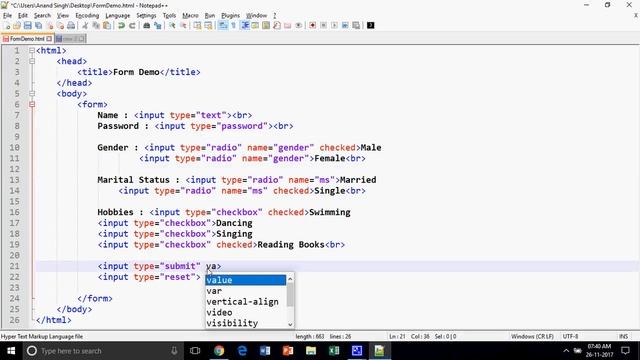
Task: Open Find dialog via binoculars icon
Action: pyautogui.click(x=147, y=25)
